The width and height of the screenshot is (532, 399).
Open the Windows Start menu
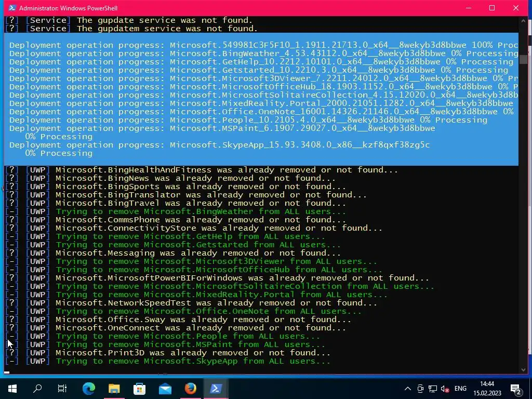click(12, 389)
